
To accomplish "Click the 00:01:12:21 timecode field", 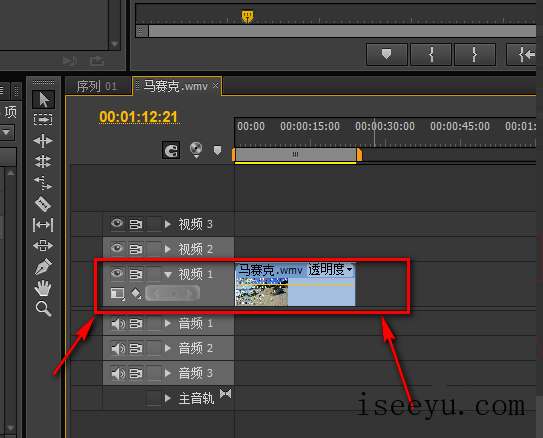I will [138, 117].
